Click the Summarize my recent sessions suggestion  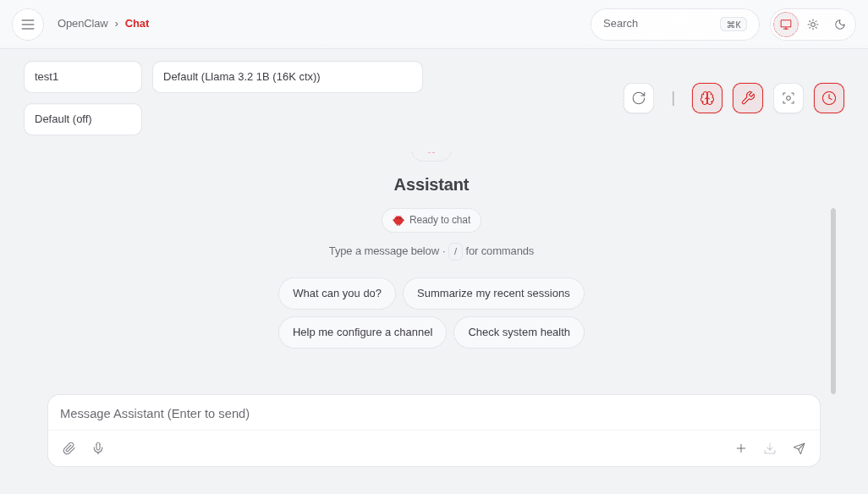(495, 293)
